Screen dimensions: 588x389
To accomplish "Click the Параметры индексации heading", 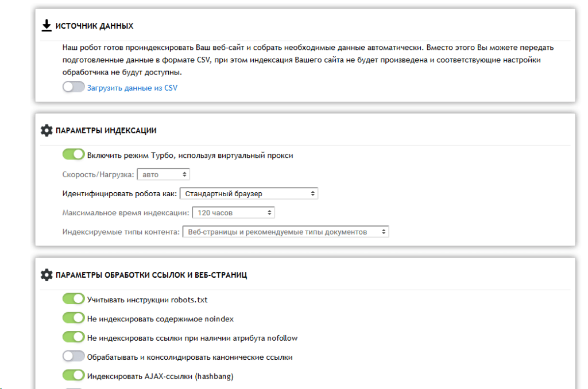I will click(x=106, y=130).
